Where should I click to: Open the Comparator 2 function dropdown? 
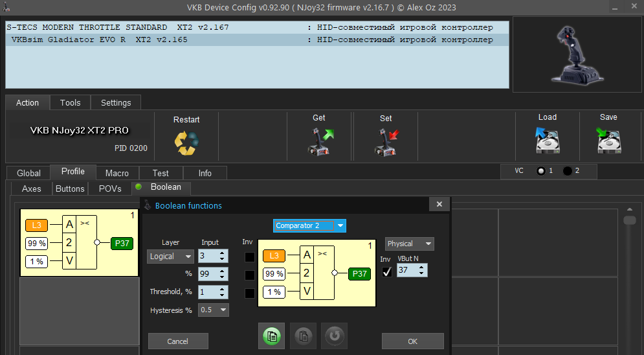click(309, 225)
